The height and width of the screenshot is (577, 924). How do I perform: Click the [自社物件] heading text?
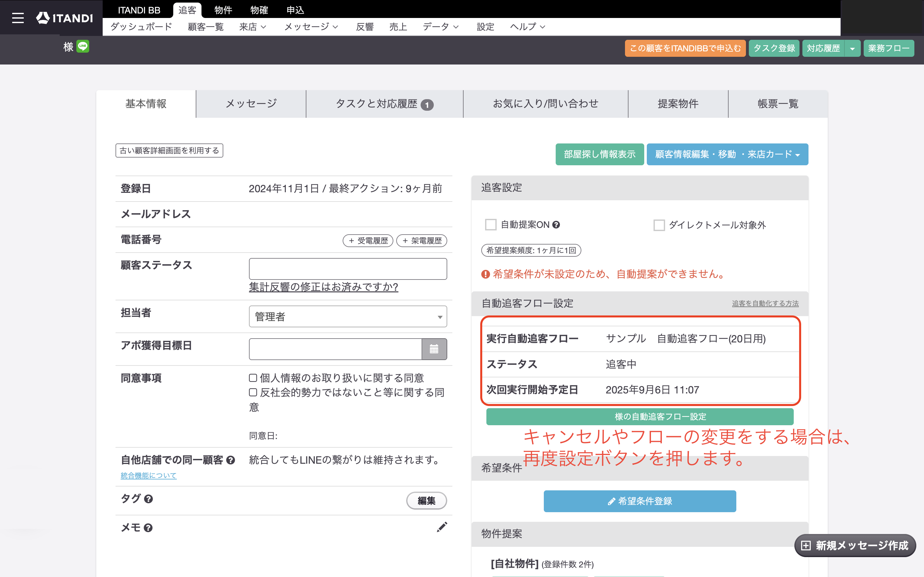[x=515, y=564]
